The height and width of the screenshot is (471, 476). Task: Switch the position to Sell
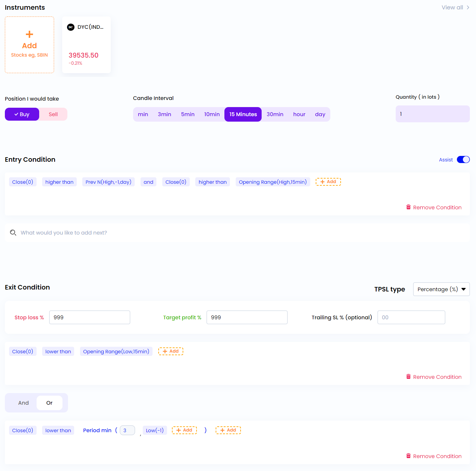(x=53, y=114)
